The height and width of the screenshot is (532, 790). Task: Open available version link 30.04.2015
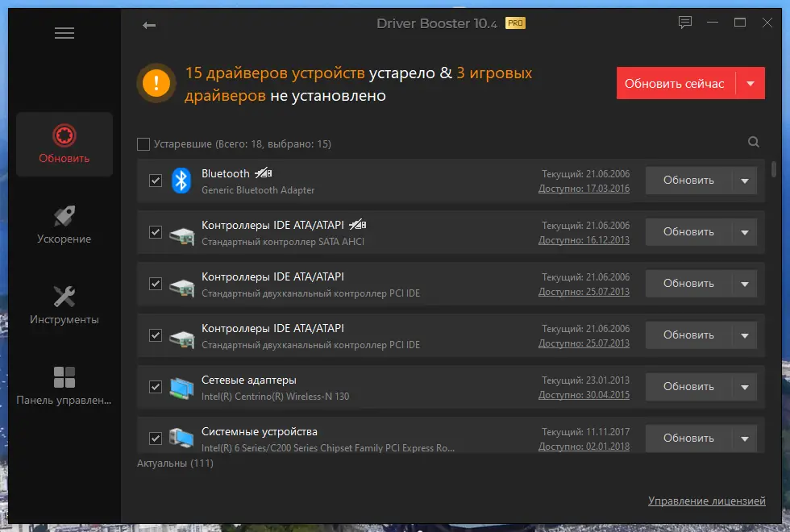click(584, 395)
